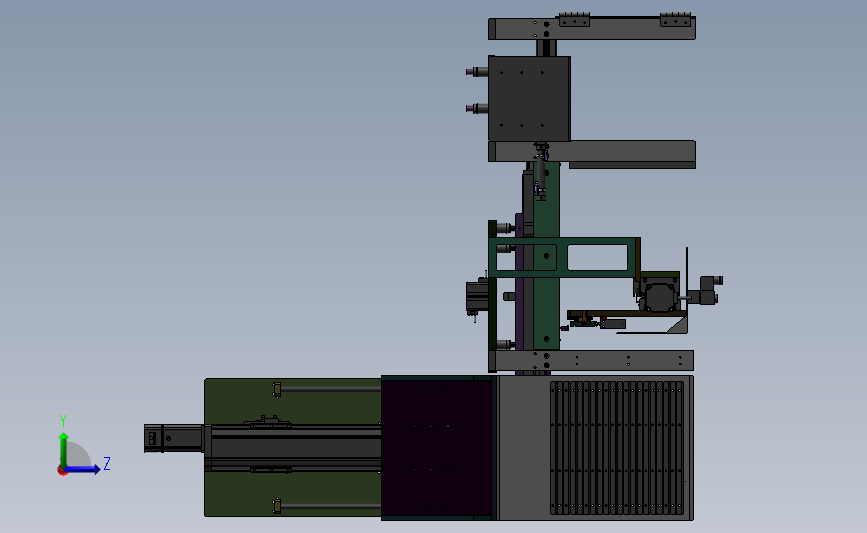The width and height of the screenshot is (867, 533).
Task: Click the Z label on the triad
Action: coord(107,463)
